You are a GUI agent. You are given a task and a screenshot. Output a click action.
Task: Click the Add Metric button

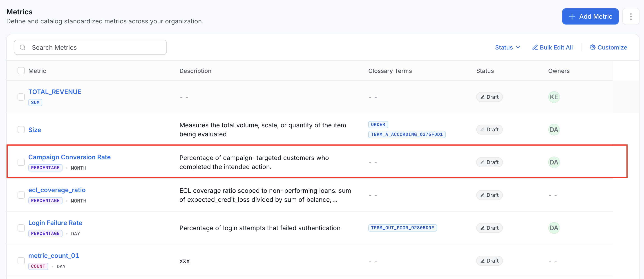pos(590,16)
